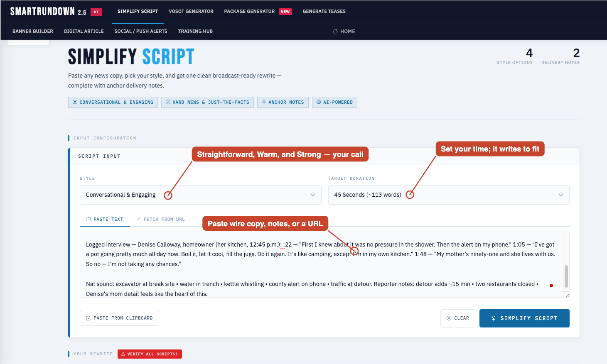
Task: Click the 2 Delivery Notes counter
Action: [x=560, y=56]
